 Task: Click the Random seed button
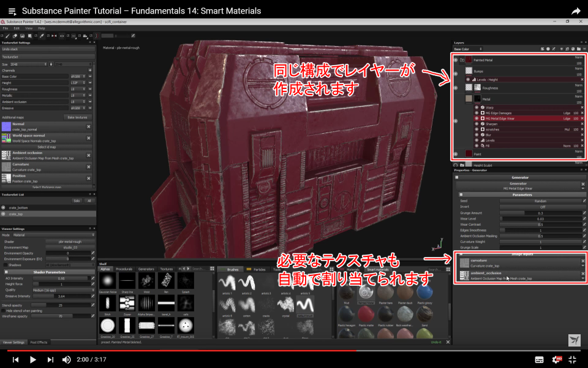tap(540, 201)
